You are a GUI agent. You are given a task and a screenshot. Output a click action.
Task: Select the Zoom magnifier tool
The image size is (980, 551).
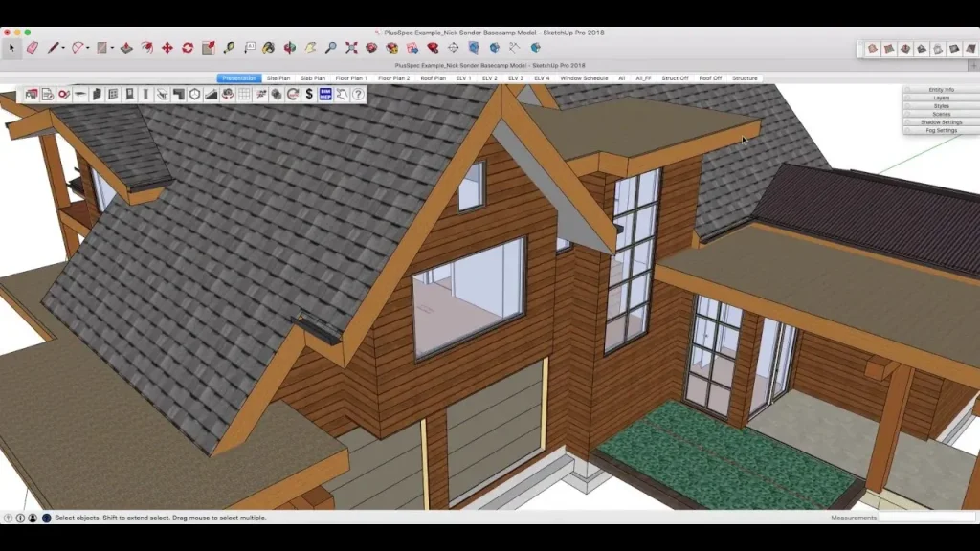pos(330,48)
